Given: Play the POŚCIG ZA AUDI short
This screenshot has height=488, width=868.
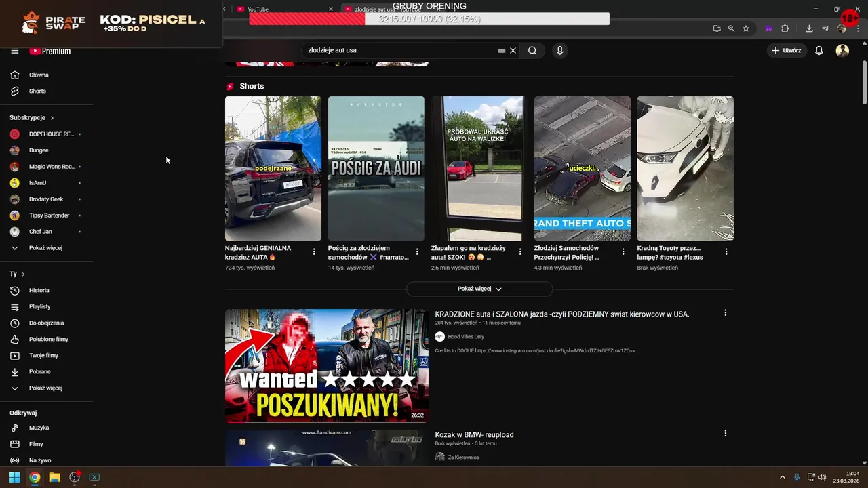Looking at the screenshot, I should coord(376,168).
